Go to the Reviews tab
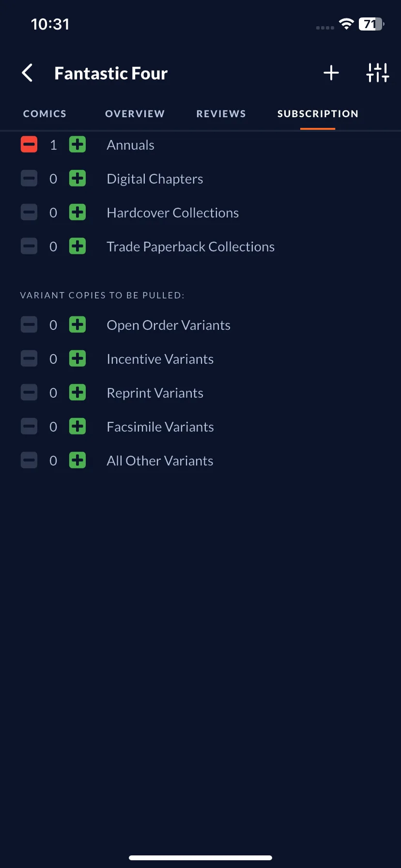 click(221, 114)
